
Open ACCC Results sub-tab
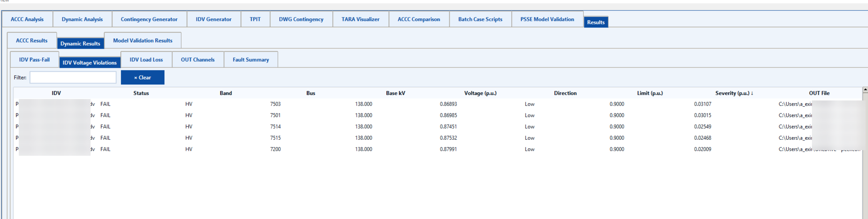[x=32, y=40]
